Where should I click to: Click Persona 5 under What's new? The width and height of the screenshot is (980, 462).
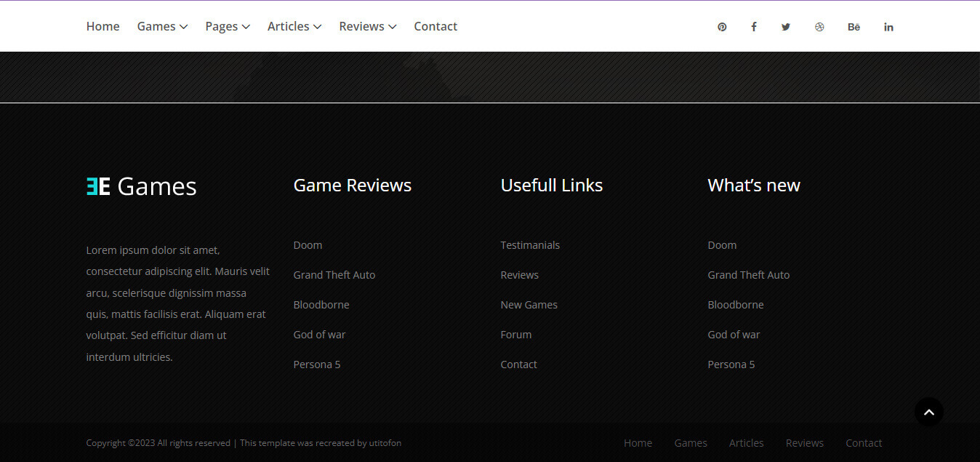click(x=731, y=365)
